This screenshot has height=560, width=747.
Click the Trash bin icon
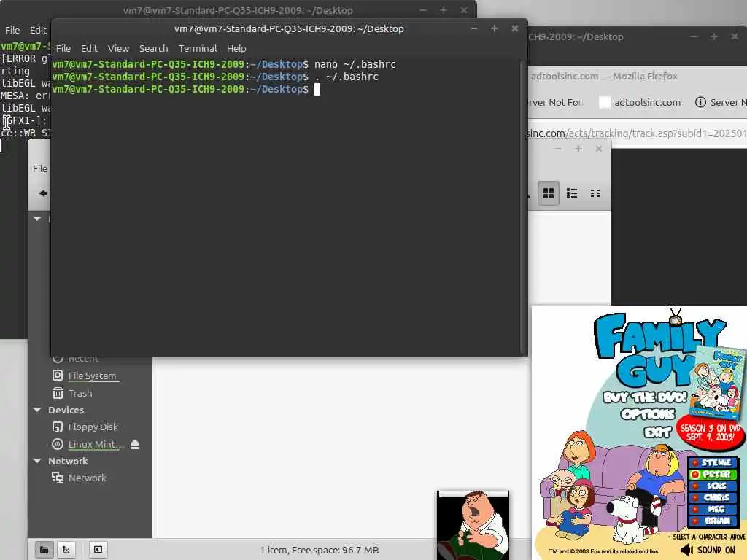point(57,393)
